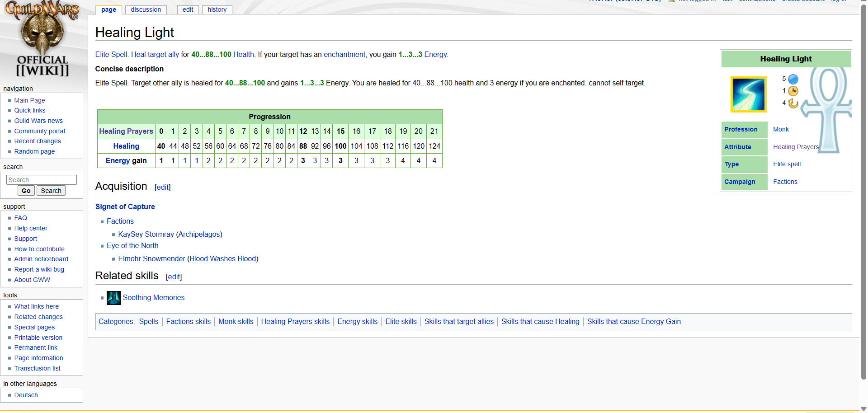Open Help center link
Viewport: 868px width, 413px height.
(x=31, y=228)
